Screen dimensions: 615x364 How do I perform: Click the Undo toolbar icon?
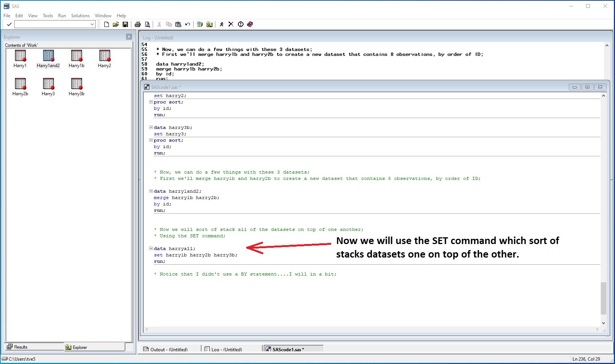click(188, 24)
